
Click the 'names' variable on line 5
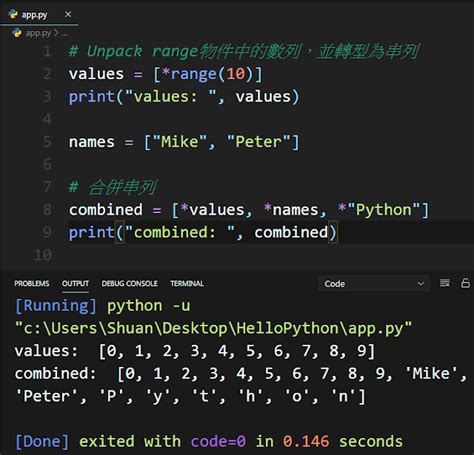point(92,142)
